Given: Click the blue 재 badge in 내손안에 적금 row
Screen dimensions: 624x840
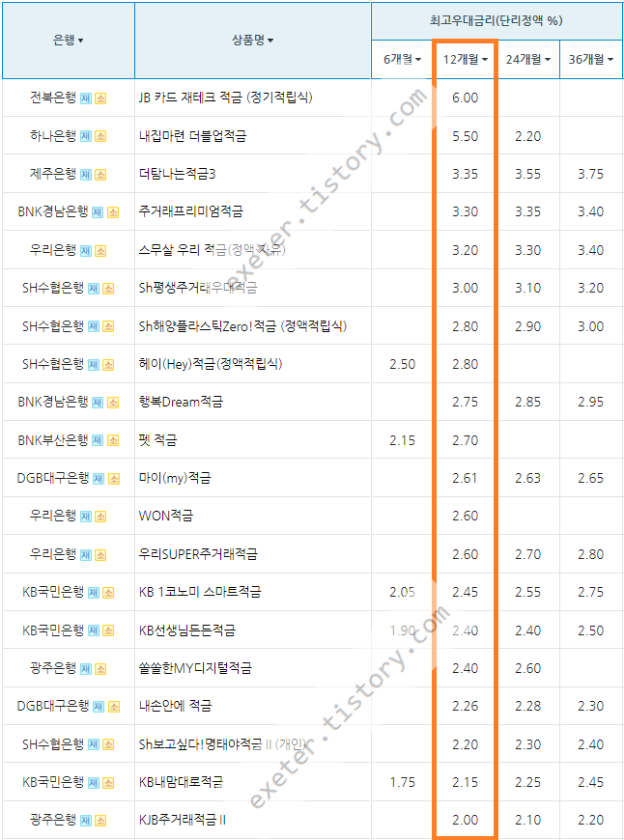Looking at the screenshot, I should [x=99, y=707].
